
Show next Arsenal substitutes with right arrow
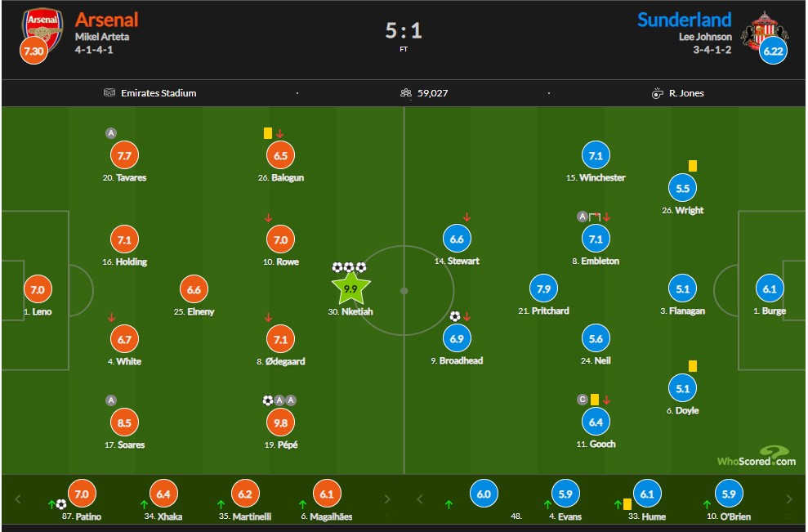tap(387, 499)
